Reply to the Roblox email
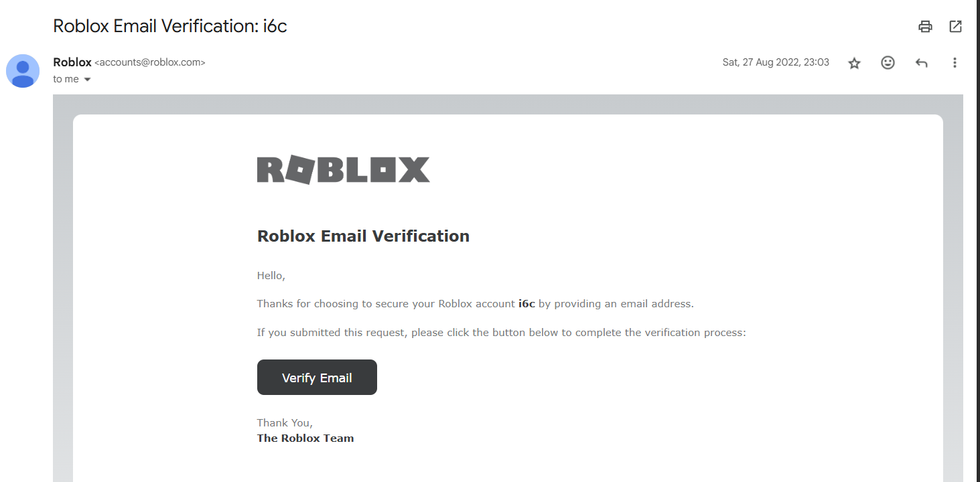 [921, 63]
